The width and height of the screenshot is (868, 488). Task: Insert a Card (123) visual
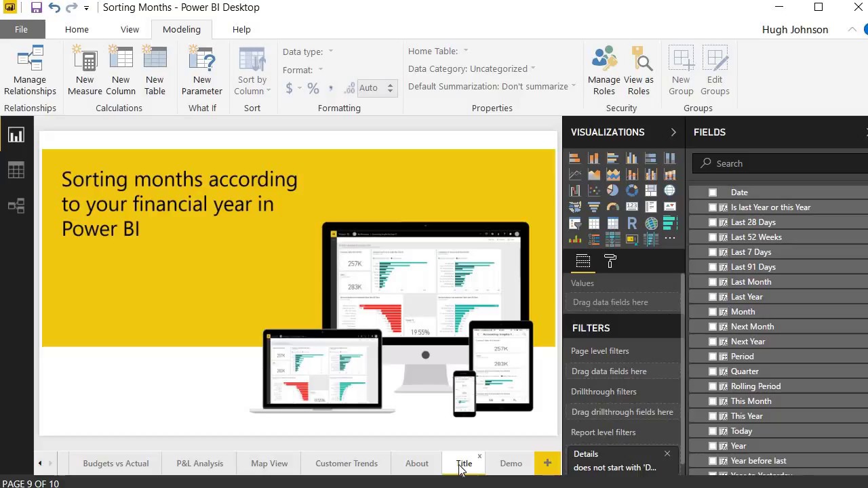[x=632, y=207]
